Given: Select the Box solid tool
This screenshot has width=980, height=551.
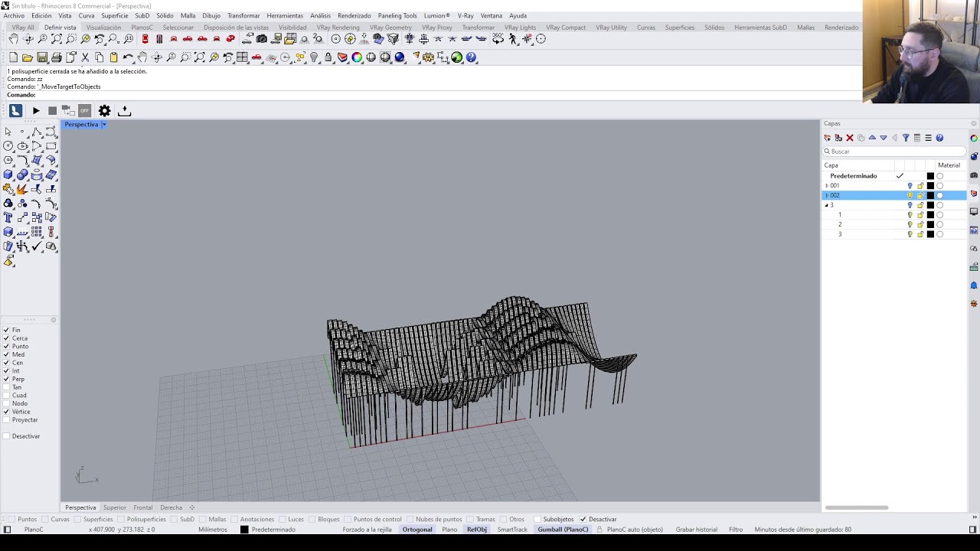Looking at the screenshot, I should [8, 175].
